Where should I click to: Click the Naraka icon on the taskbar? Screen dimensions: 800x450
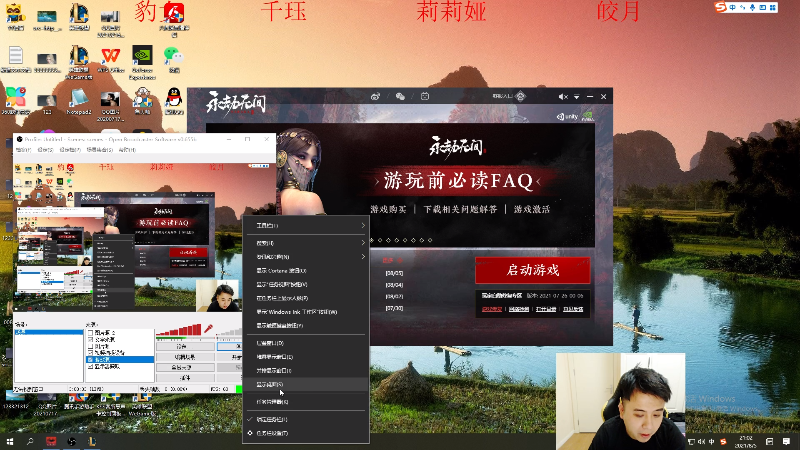(x=51, y=441)
